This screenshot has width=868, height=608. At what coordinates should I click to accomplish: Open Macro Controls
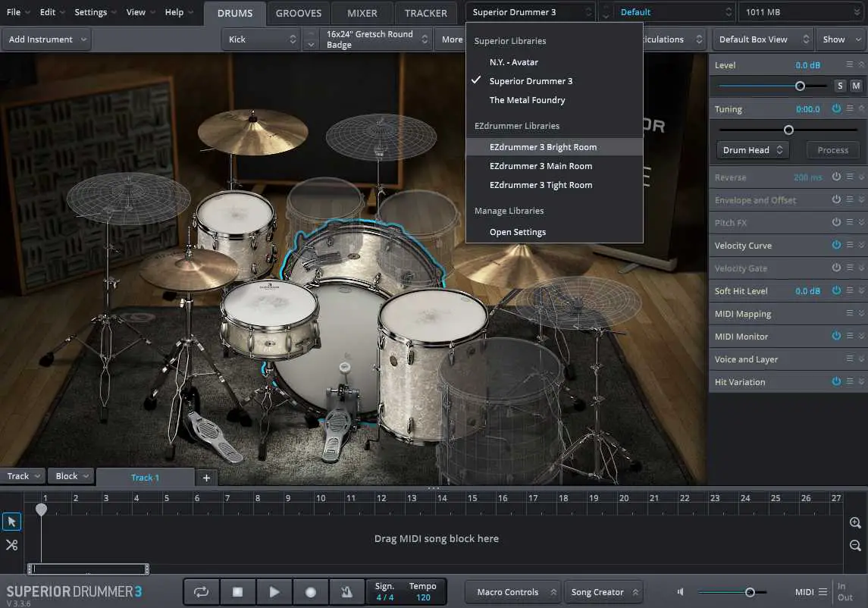click(x=512, y=591)
